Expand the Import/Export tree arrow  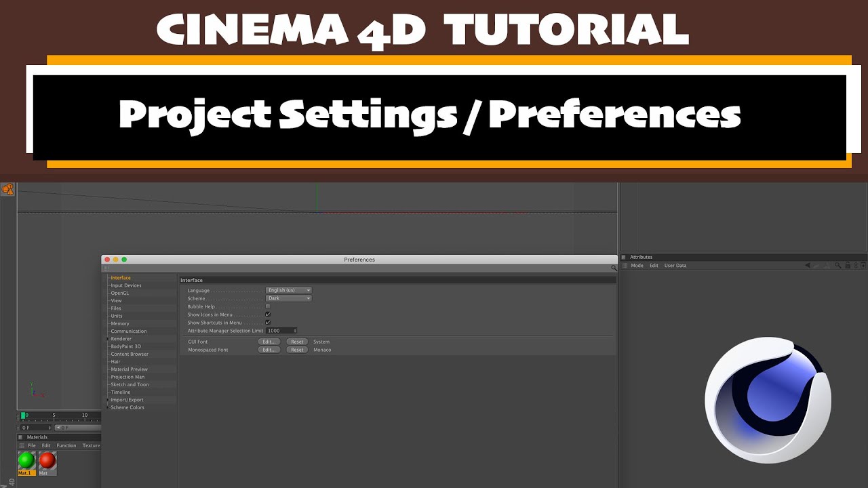point(107,400)
